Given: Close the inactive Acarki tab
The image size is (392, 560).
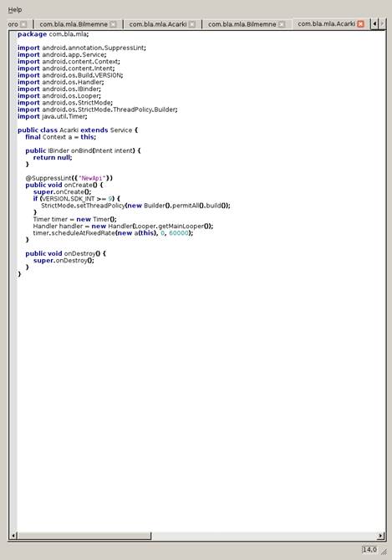Looking at the screenshot, I should click(x=192, y=24).
